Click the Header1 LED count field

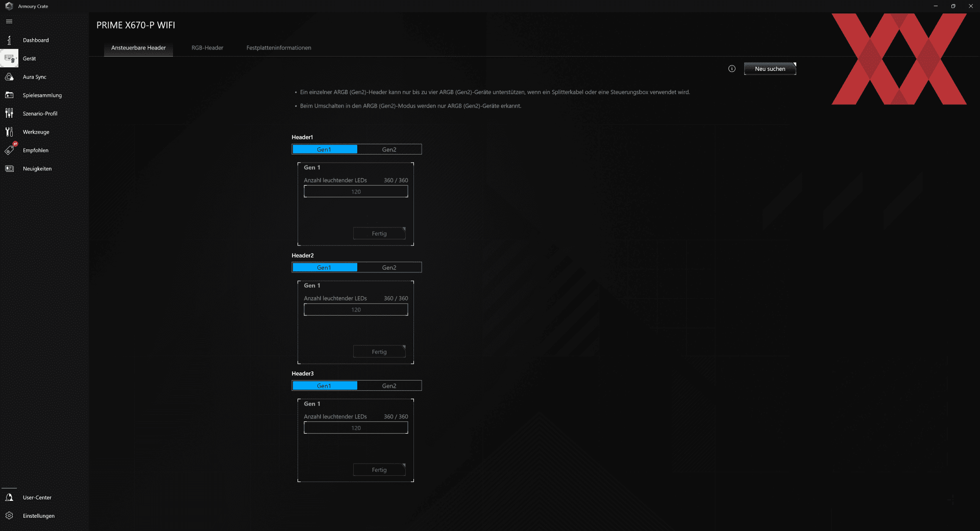click(x=356, y=192)
